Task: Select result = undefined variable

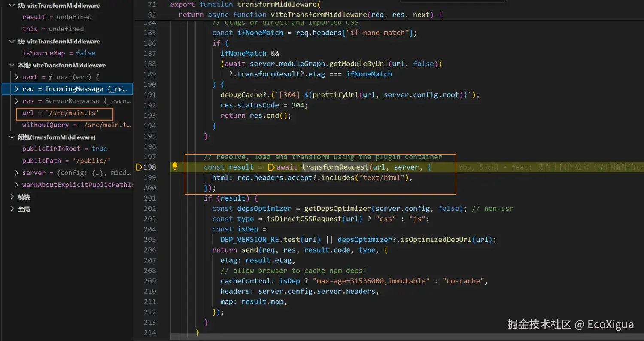Action: 57,17
